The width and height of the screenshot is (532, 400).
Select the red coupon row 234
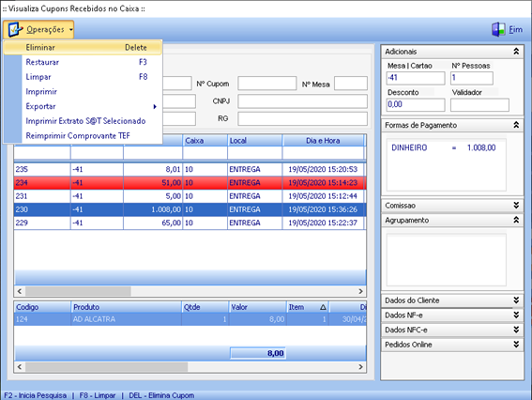coord(190,183)
